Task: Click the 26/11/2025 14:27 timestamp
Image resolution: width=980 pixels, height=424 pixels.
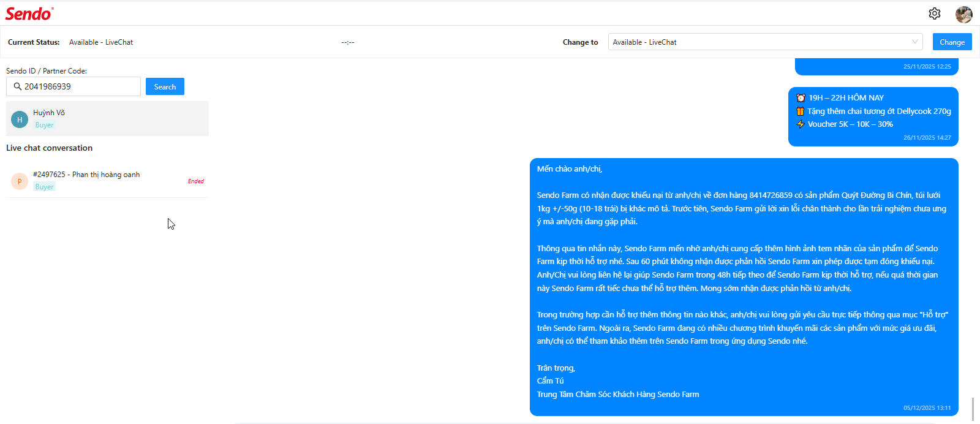Action: 927,138
